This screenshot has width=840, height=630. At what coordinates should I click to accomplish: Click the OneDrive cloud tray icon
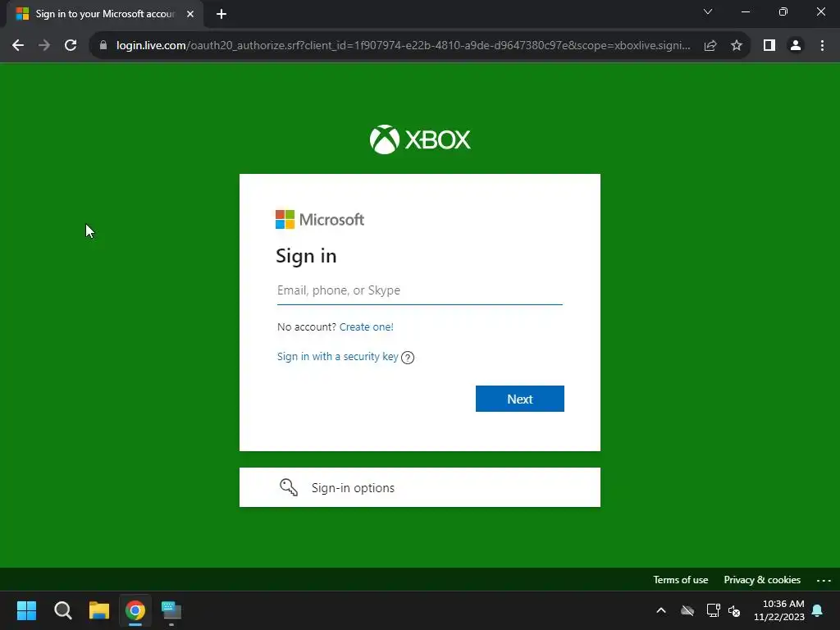coord(687,610)
